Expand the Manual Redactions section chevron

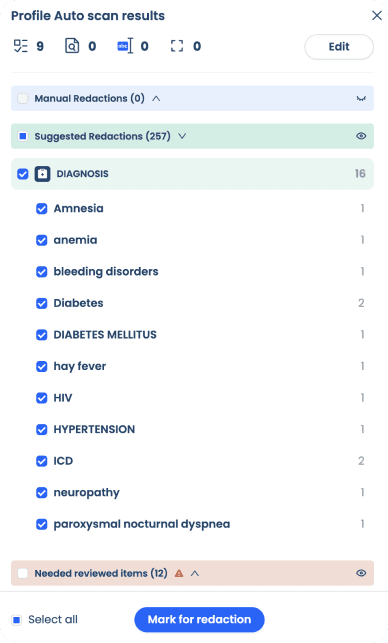(156, 98)
